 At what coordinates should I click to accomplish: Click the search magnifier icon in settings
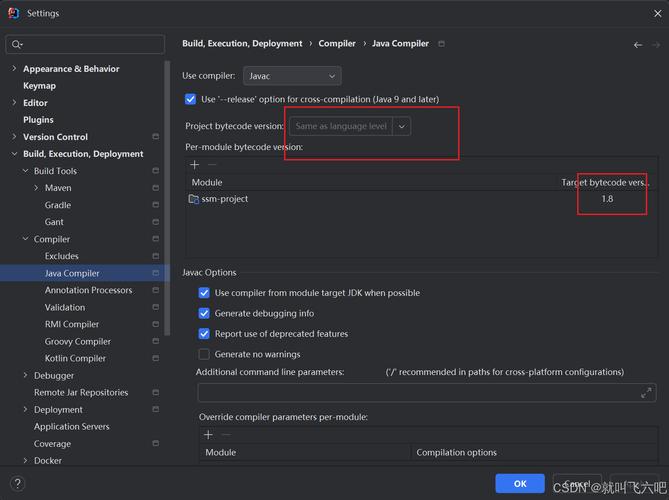tap(17, 44)
